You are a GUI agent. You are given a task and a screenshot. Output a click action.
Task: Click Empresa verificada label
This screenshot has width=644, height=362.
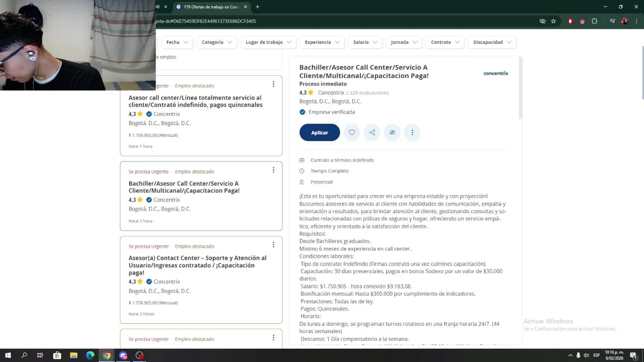tap(332, 112)
